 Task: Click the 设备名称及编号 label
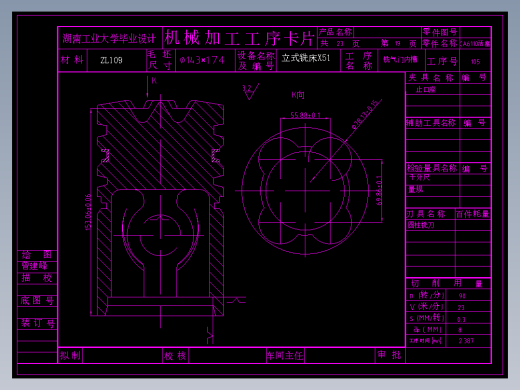tap(256, 60)
